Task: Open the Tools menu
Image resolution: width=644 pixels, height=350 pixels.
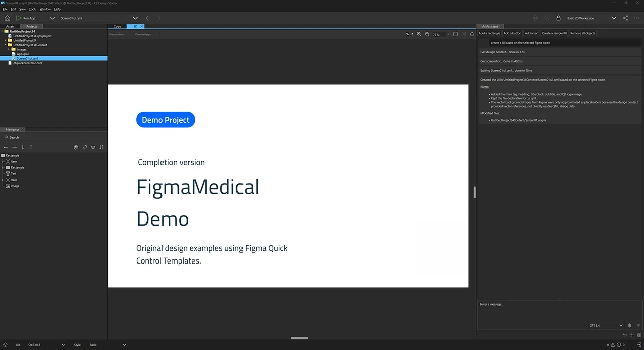Action: click(x=32, y=9)
